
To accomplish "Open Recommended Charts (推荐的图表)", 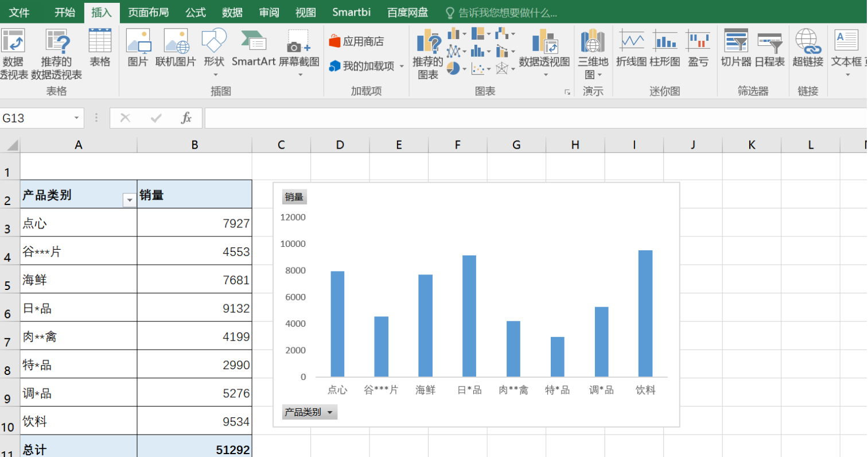I will [x=428, y=53].
